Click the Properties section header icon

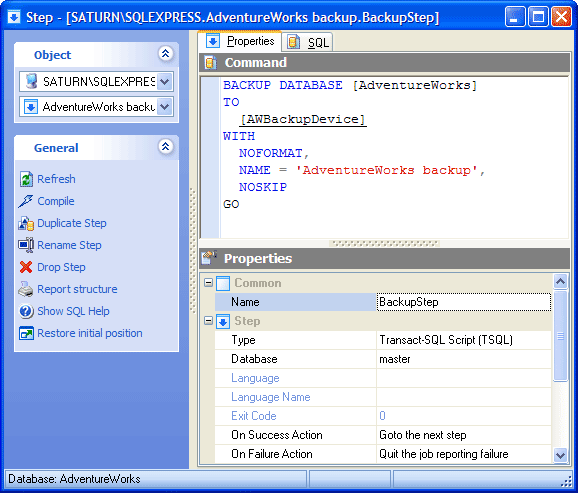[209, 258]
